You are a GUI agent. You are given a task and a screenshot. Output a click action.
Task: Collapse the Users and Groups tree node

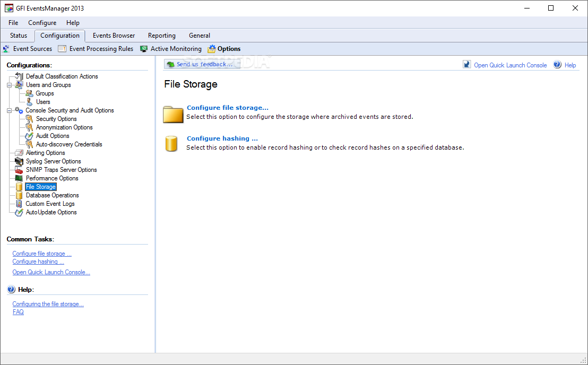10,85
